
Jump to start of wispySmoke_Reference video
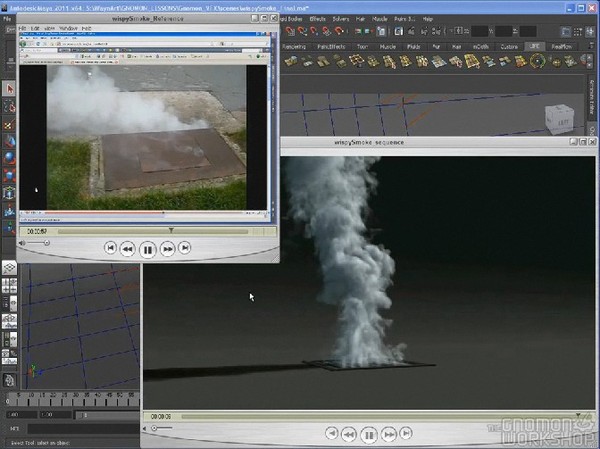click(x=110, y=248)
